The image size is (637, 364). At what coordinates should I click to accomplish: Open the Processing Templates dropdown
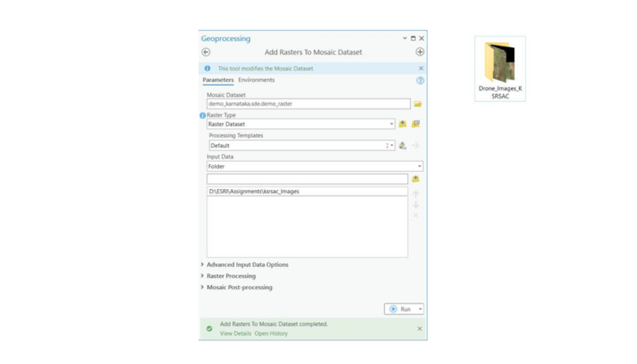pyautogui.click(x=391, y=145)
